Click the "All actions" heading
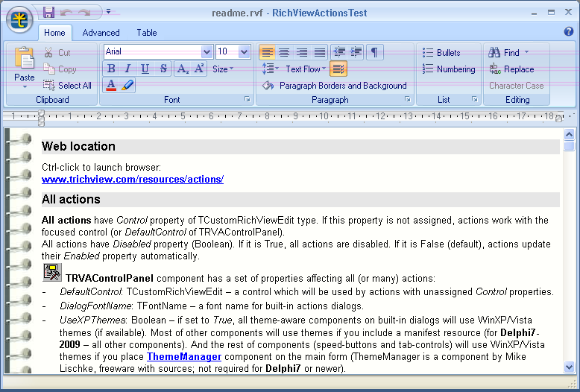The height and width of the screenshot is (392, 580). point(71,199)
